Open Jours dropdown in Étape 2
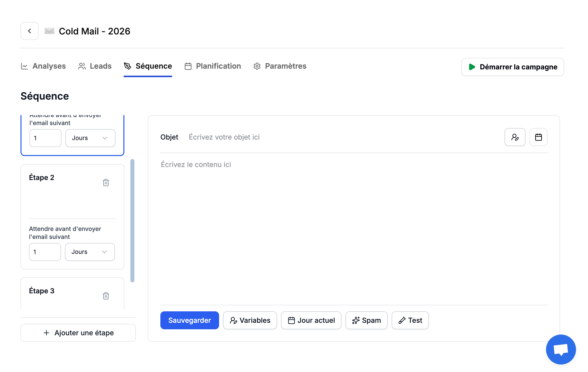This screenshot has width=588, height=372. 90,252
